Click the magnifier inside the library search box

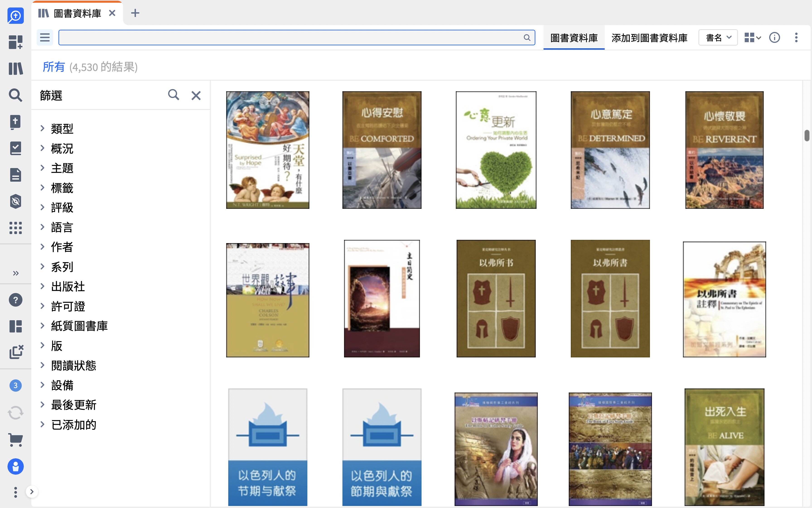point(527,38)
